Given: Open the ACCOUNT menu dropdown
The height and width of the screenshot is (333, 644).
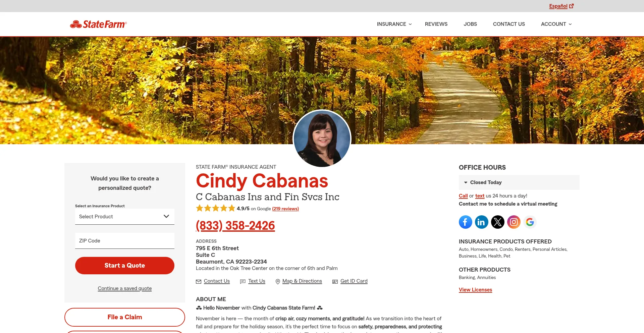Looking at the screenshot, I should coord(556,24).
